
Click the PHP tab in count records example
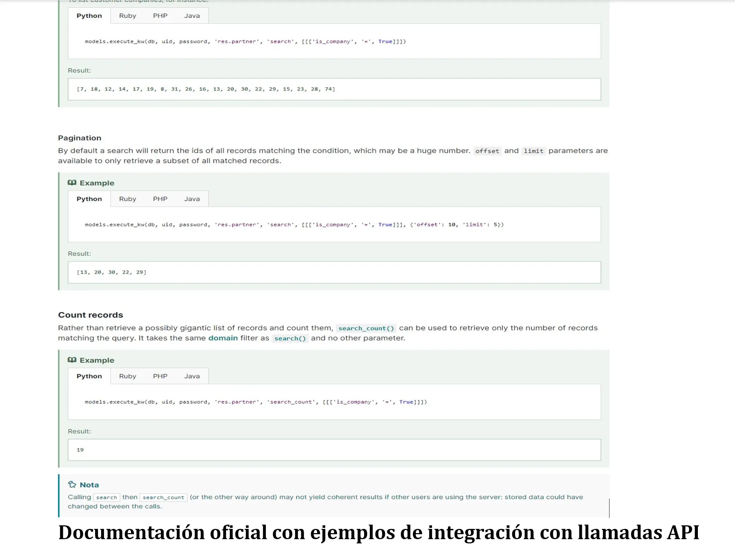[x=160, y=376]
